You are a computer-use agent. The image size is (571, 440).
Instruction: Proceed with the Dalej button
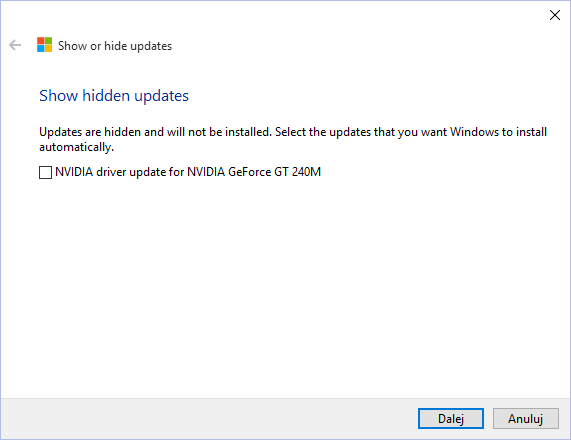451,419
